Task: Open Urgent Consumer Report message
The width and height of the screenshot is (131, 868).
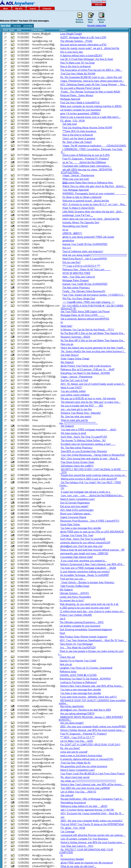Action: pos(74,517)
